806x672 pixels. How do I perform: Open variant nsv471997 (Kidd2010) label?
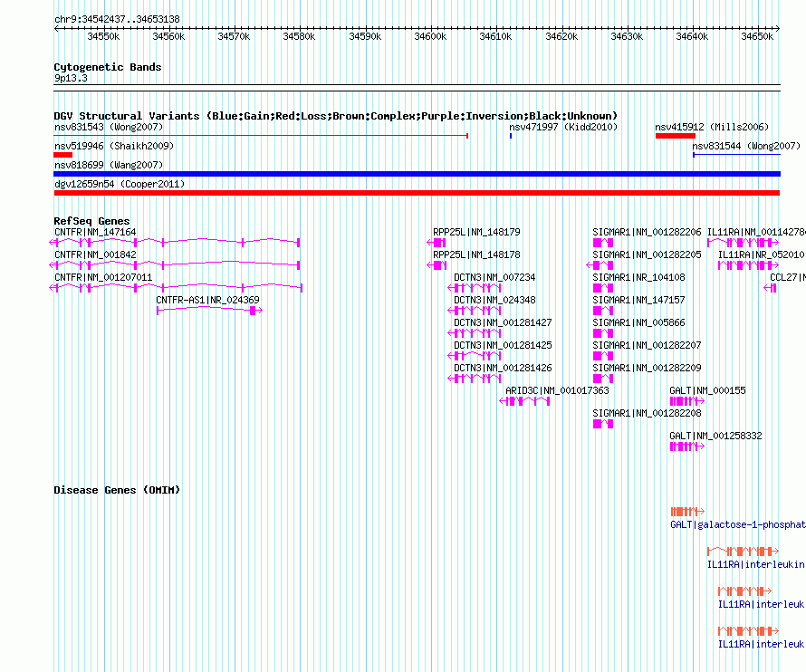pos(563,127)
